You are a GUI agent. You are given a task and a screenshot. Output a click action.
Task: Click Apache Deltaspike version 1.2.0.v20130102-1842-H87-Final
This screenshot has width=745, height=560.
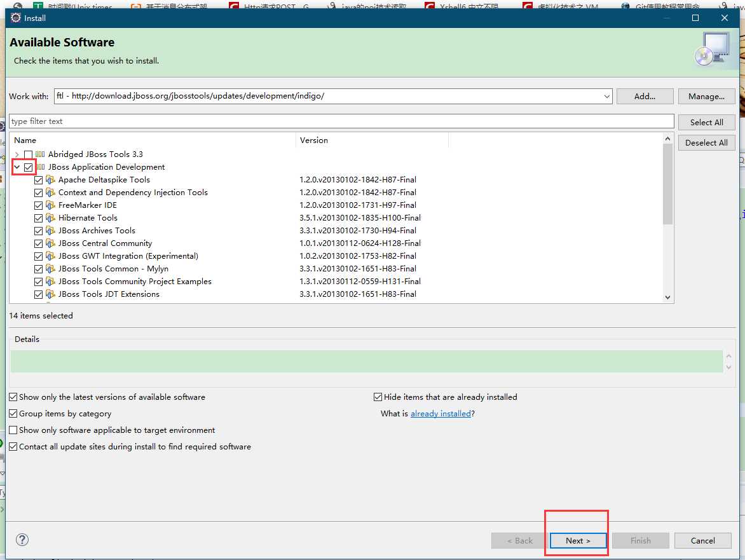358,179
